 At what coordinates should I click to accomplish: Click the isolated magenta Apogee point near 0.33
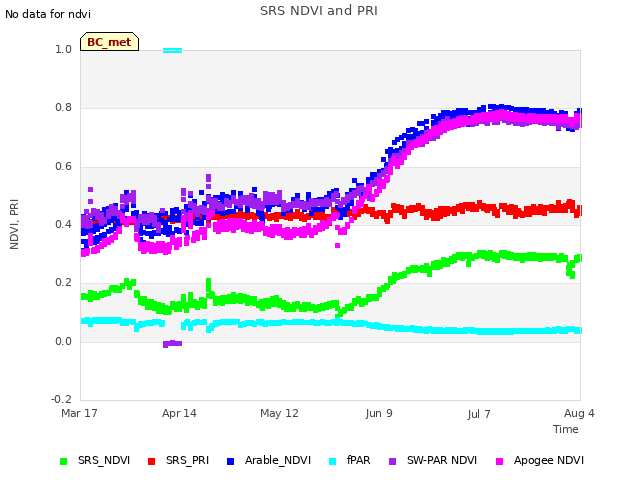click(x=338, y=245)
